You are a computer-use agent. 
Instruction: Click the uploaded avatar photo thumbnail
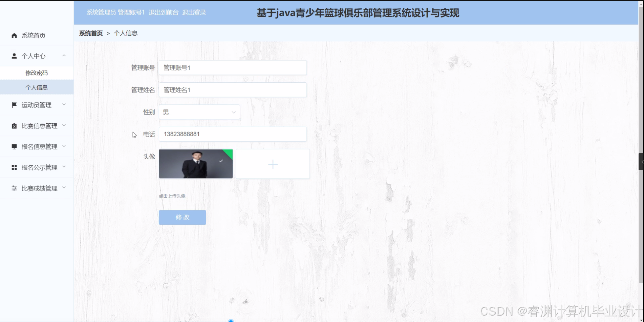pyautogui.click(x=196, y=164)
